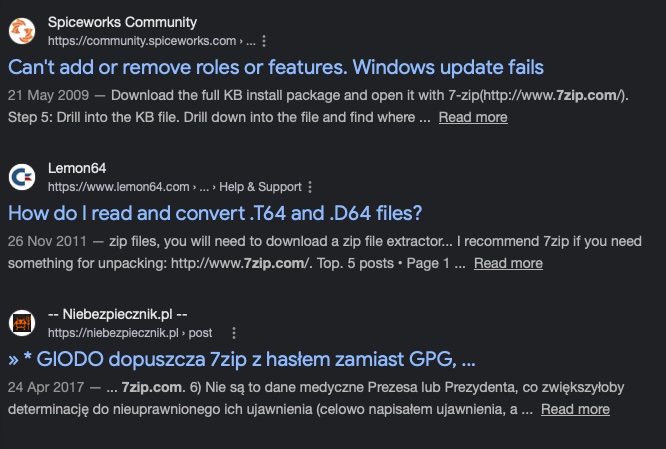Expand Read more on the Niebezpiecznik snippet
Viewport: 666px width, 449px height.
576,409
